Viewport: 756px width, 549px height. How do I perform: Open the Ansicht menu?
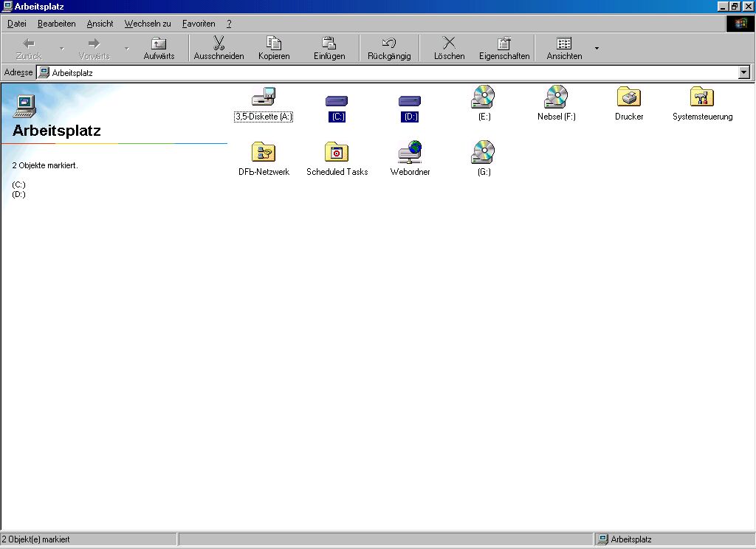(x=100, y=24)
